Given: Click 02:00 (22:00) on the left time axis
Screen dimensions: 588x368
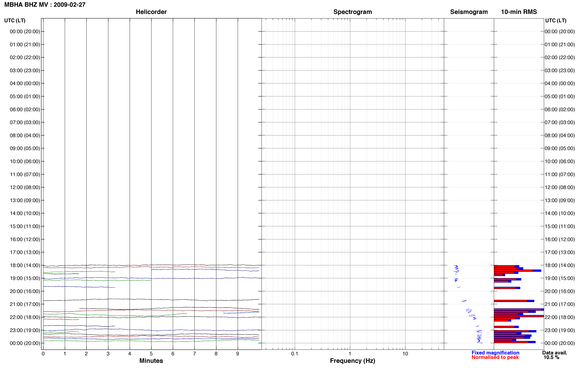Looking at the screenshot, I should (25, 57).
